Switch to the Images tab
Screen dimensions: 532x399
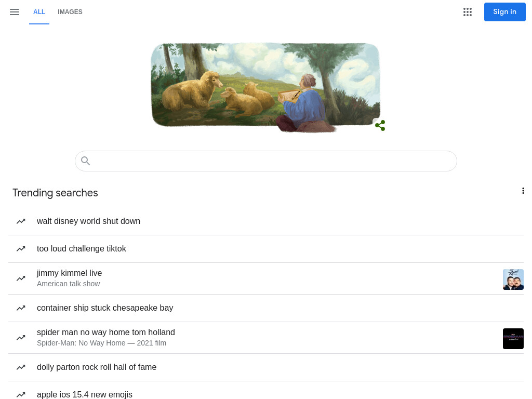(70, 12)
